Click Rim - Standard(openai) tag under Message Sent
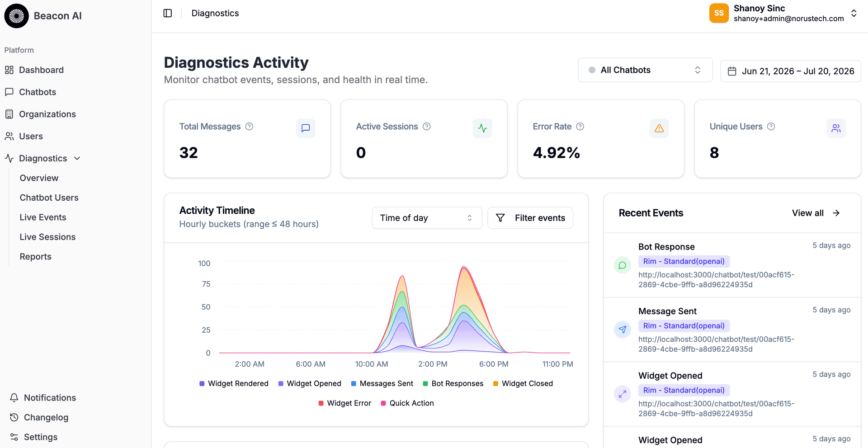 tap(684, 326)
